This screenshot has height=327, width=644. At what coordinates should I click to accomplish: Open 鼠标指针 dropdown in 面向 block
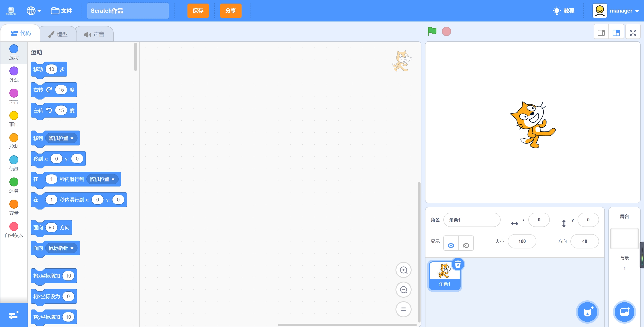pyautogui.click(x=61, y=248)
